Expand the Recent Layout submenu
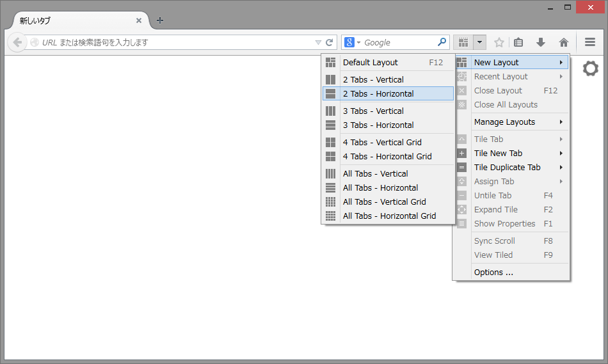This screenshot has width=608, height=364. 511,76
